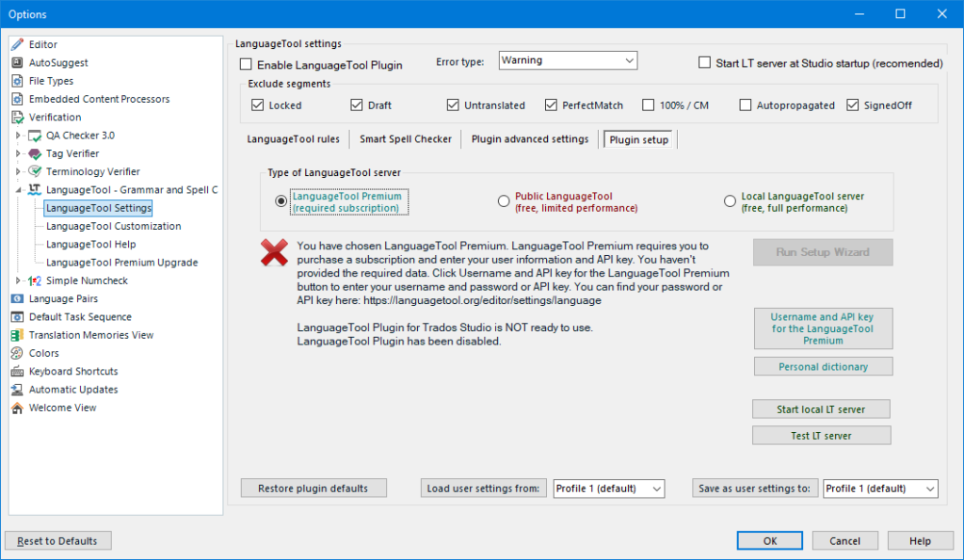This screenshot has height=560, width=964.
Task: Click the Colors palette icon
Action: tap(17, 353)
